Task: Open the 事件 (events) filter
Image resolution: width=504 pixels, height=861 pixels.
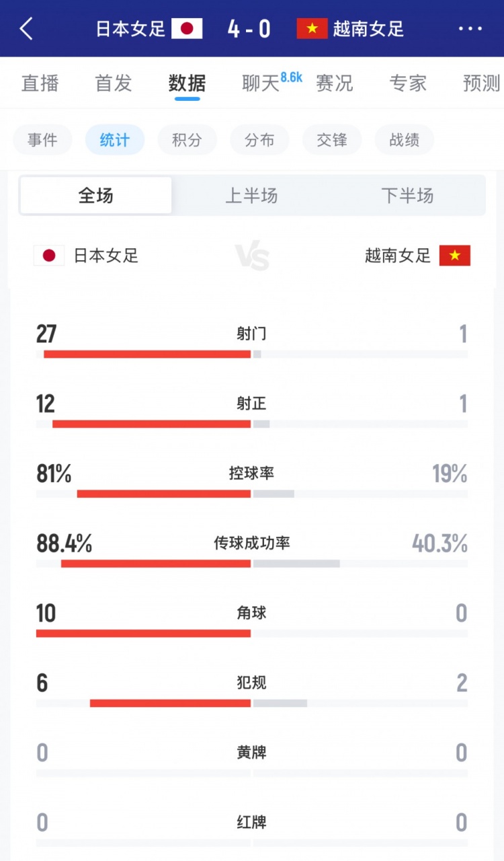Action: click(x=42, y=139)
